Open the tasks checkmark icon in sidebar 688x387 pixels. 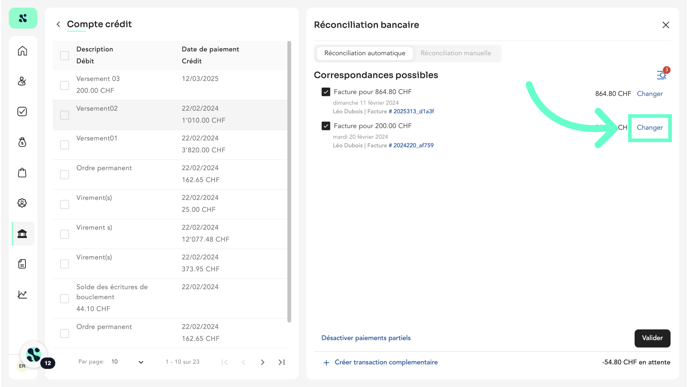[22, 111]
